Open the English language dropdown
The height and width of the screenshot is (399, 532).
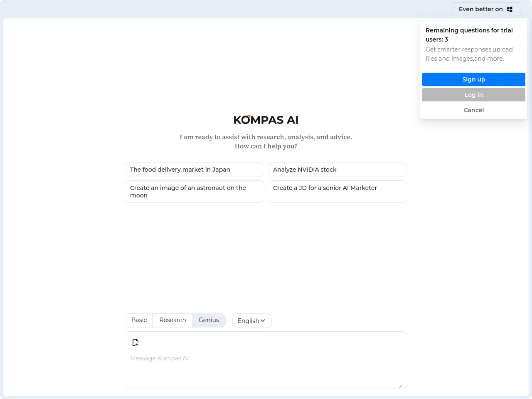click(x=251, y=321)
